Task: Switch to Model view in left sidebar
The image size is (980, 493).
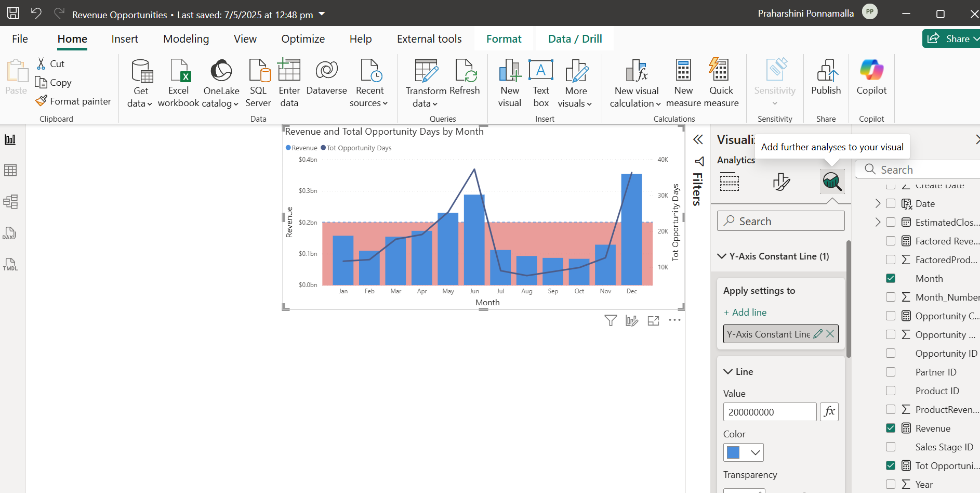Action: click(x=10, y=201)
